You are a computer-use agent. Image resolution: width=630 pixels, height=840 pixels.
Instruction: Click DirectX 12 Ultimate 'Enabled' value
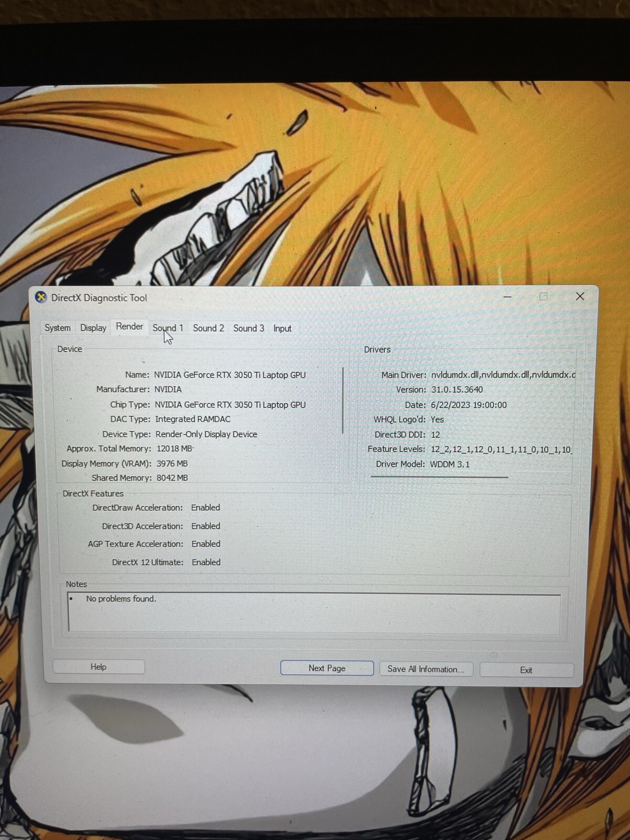point(206,562)
